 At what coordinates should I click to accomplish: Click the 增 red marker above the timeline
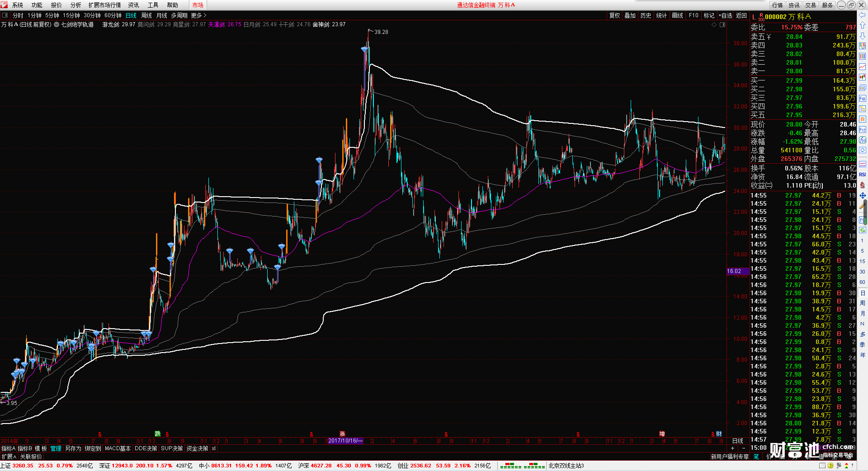point(662,433)
